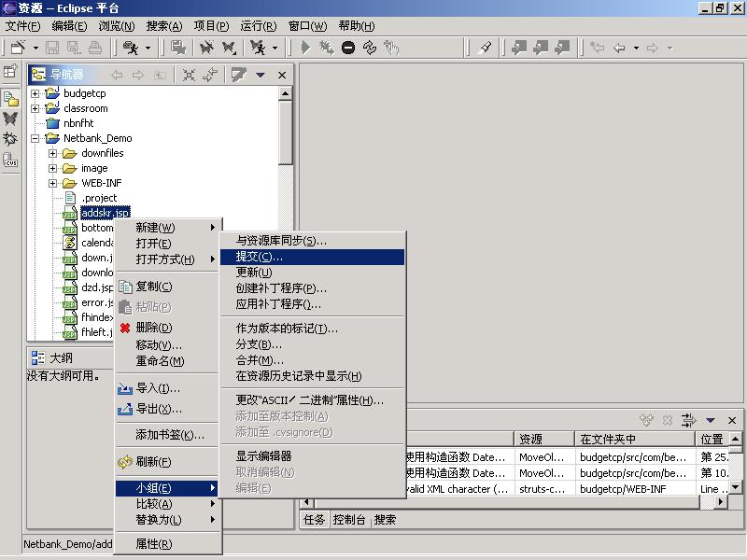Viewport: 747px width, 560px height.
Task: Open the Run toolbar dropdown arrow
Action: pyautogui.click(x=148, y=49)
